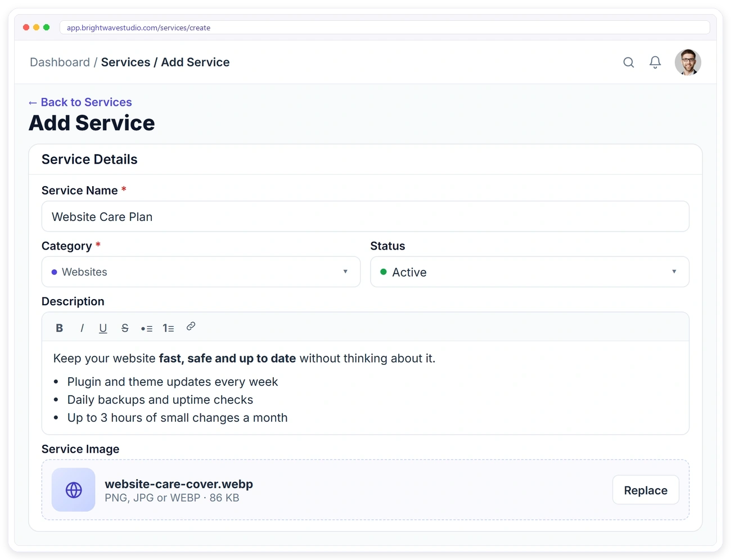Toggle bold formatting in description toolbar
The height and width of the screenshot is (560, 731).
pos(59,328)
